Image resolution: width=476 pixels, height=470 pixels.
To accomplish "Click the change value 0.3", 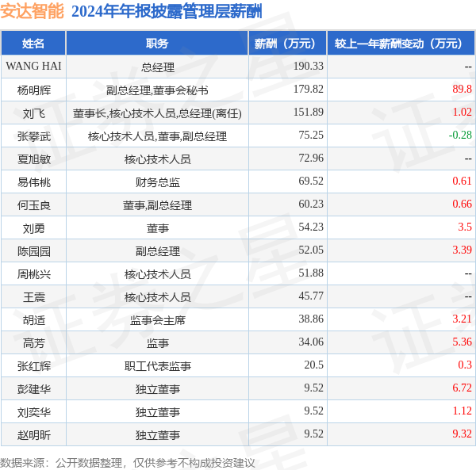I will point(465,365).
